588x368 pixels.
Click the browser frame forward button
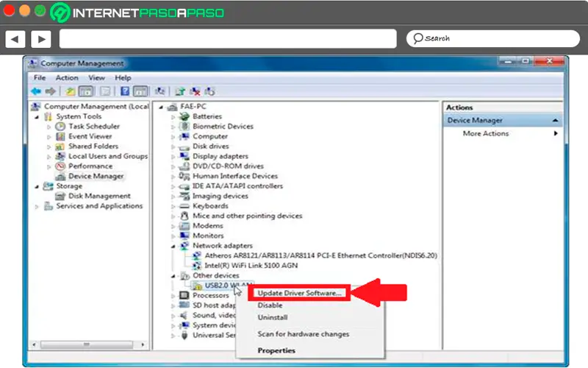point(41,39)
